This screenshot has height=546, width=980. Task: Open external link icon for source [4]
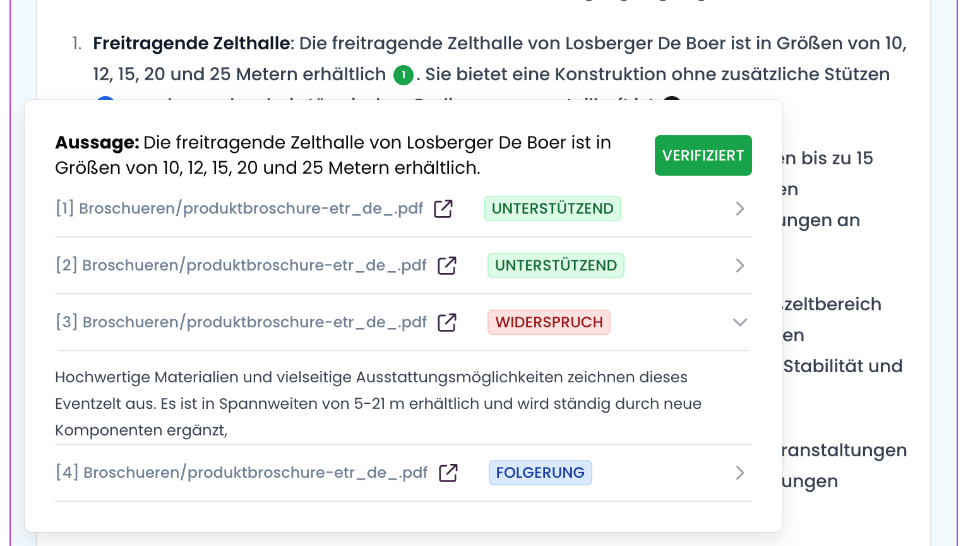tap(448, 473)
